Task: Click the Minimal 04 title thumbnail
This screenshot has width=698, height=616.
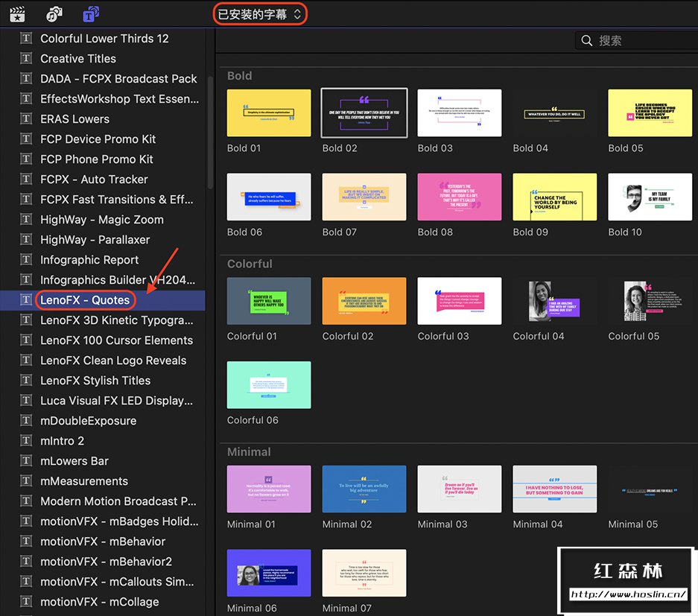Action: pyautogui.click(x=555, y=489)
